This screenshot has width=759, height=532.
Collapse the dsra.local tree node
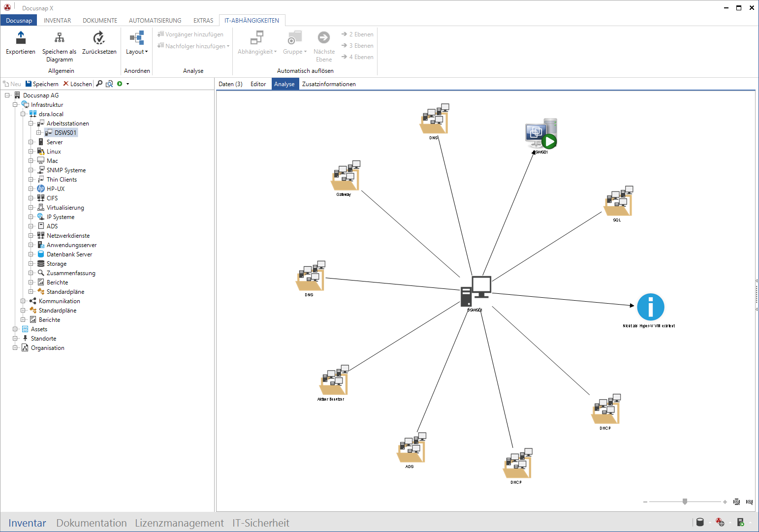(23, 114)
